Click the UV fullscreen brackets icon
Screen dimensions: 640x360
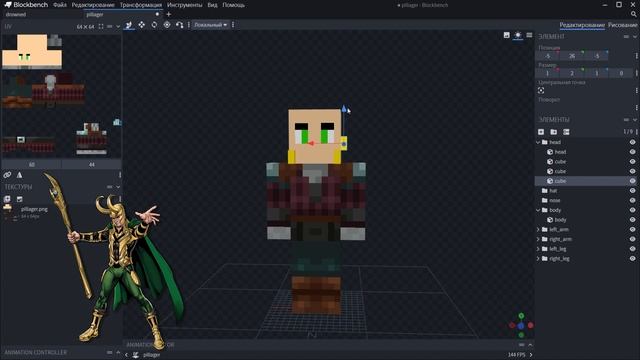click(101, 27)
